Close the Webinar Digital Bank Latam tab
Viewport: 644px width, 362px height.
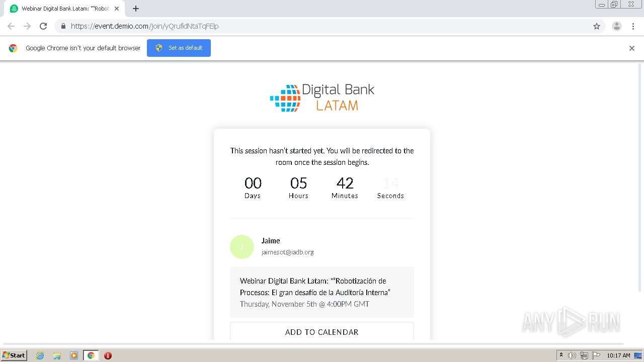coord(117,9)
